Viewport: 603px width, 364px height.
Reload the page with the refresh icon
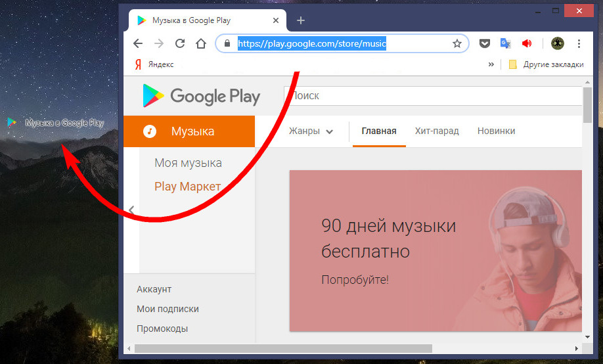[180, 43]
